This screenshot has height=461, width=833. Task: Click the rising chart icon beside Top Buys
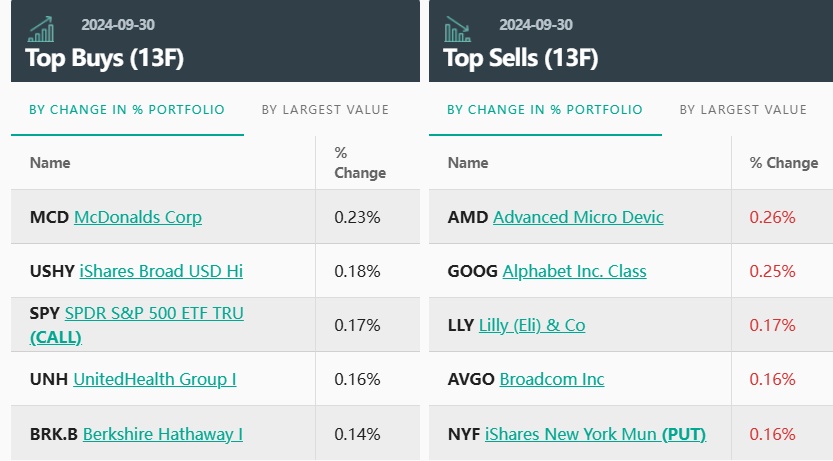tap(42, 29)
